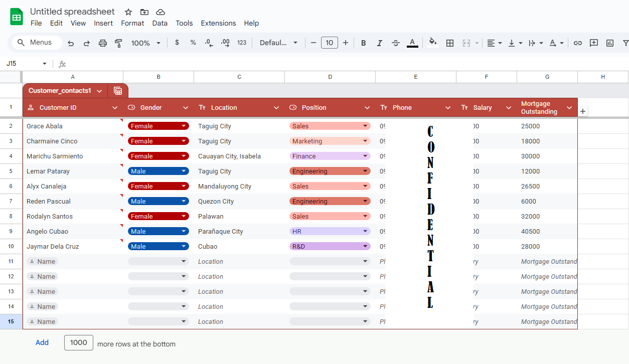Open the text color picker
Image resolution: width=629 pixels, height=364 pixels.
coord(412,43)
